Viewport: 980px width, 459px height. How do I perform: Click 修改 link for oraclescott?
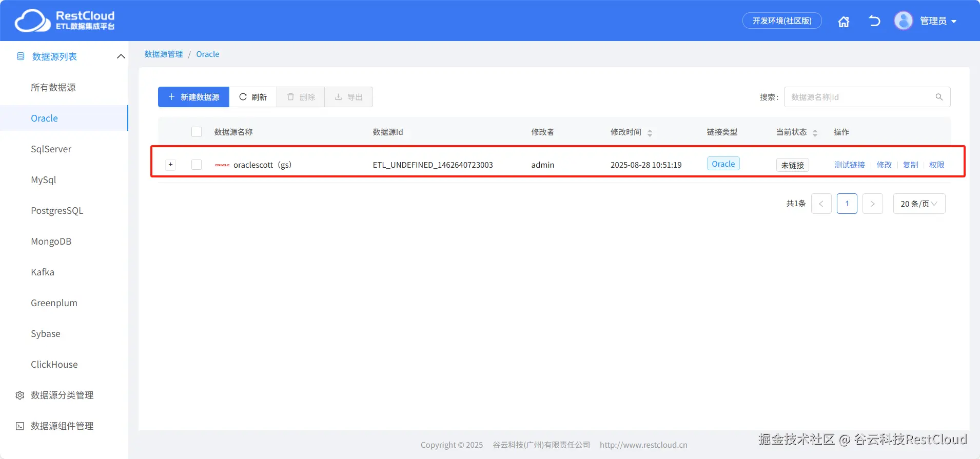884,165
